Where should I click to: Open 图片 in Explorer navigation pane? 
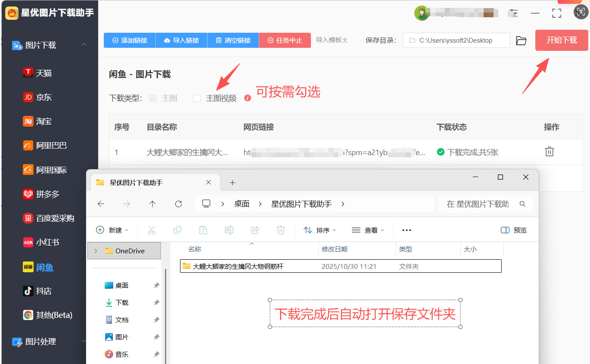122,337
